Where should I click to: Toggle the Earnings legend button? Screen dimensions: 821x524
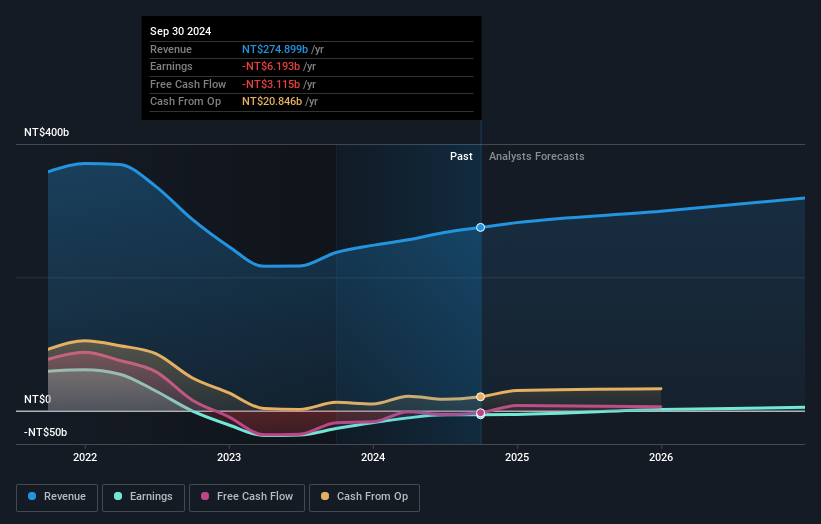click(x=143, y=497)
